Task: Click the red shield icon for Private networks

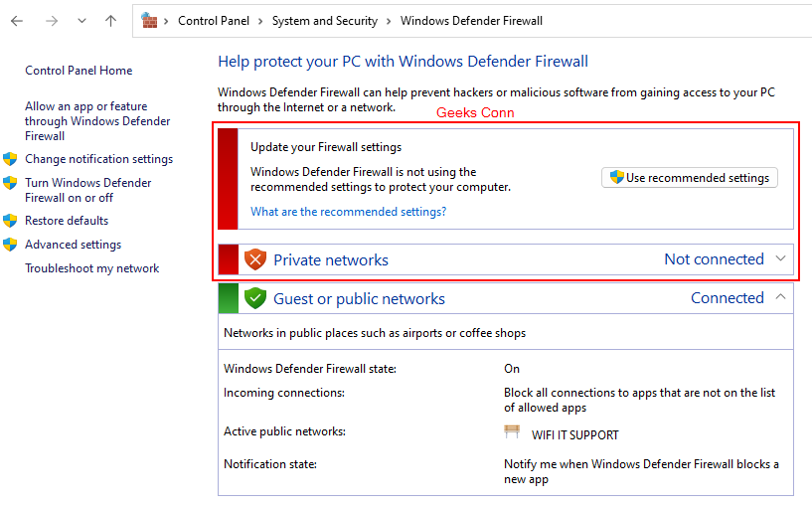Action: (255, 260)
